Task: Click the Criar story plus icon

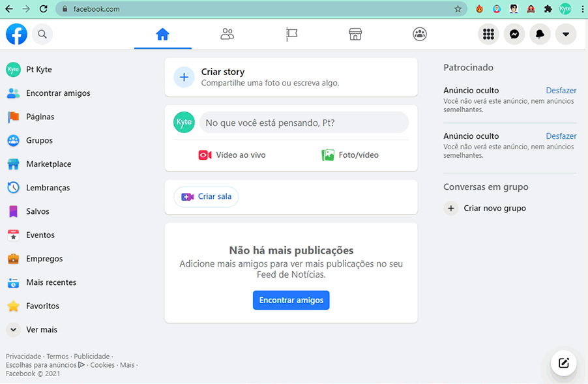Action: click(184, 77)
